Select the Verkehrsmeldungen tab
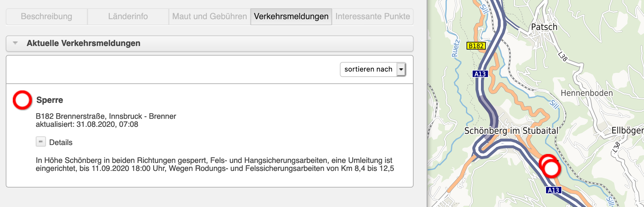 (291, 16)
